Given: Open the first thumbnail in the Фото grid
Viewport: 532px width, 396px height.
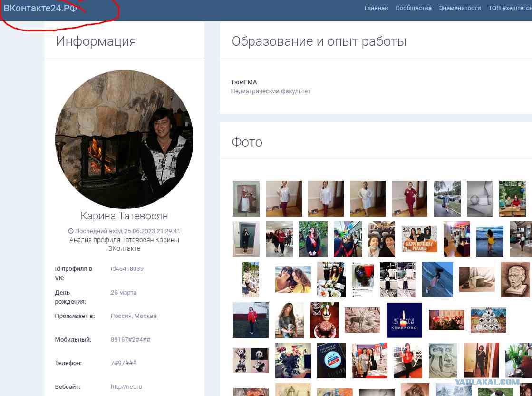Looking at the screenshot, I should [246, 198].
